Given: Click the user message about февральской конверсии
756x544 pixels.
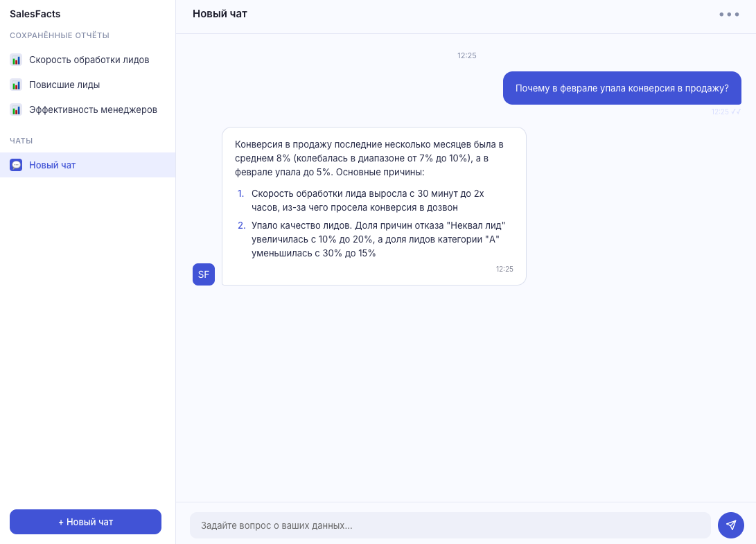Looking at the screenshot, I should (x=622, y=88).
